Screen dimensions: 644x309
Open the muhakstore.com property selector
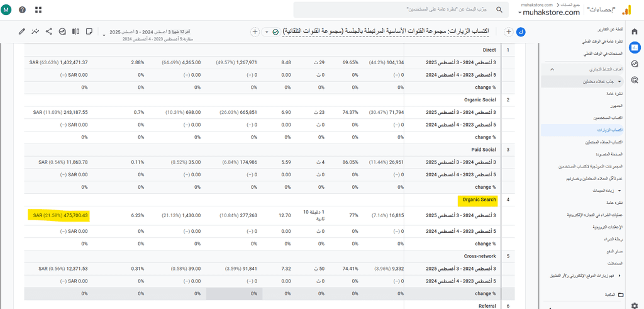pos(550,13)
